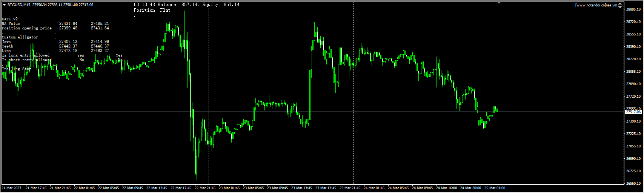Click the FATL v2 label

10,19
